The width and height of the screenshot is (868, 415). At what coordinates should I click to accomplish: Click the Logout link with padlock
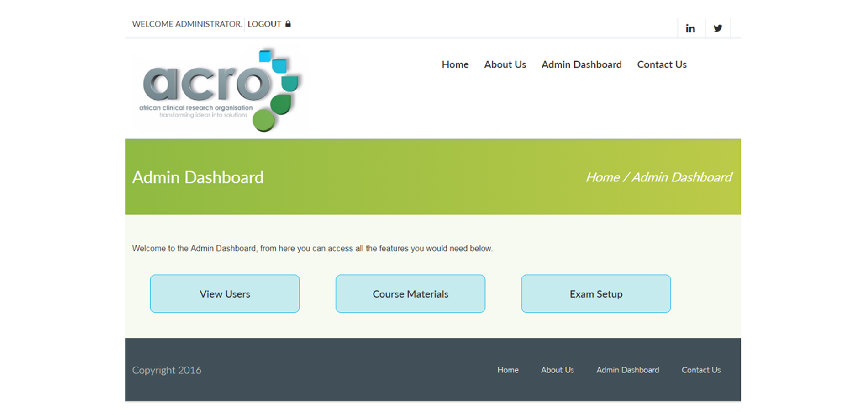(x=269, y=24)
